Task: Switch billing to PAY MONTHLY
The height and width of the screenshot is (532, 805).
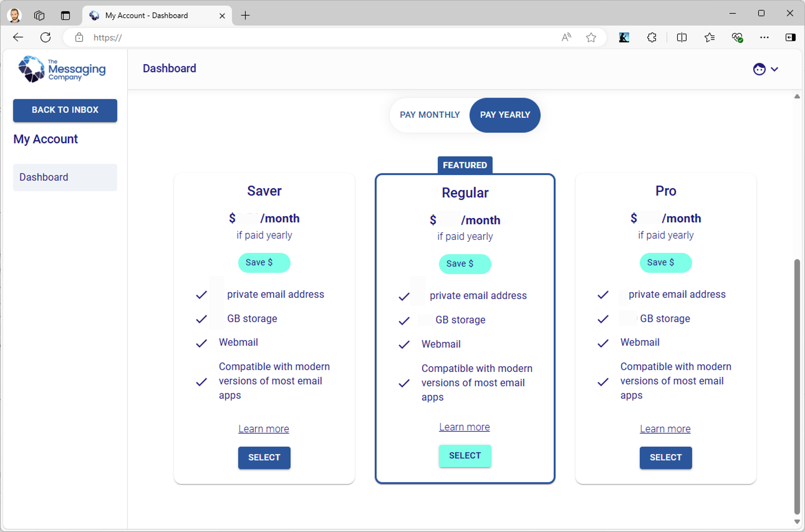Action: point(430,115)
